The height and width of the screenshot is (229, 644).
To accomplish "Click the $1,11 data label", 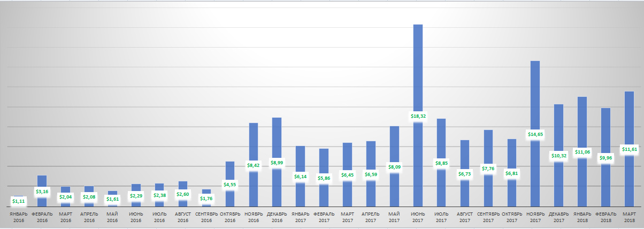I will pyautogui.click(x=19, y=201).
